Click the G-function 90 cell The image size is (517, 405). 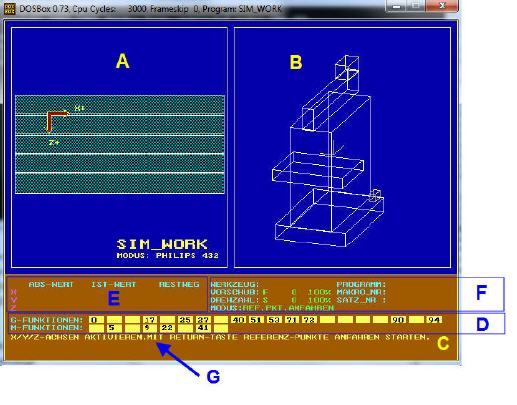tap(398, 320)
